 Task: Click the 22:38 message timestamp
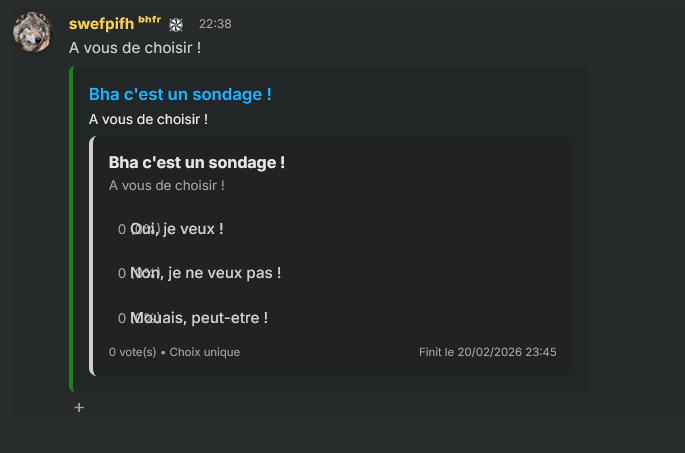[x=215, y=23]
